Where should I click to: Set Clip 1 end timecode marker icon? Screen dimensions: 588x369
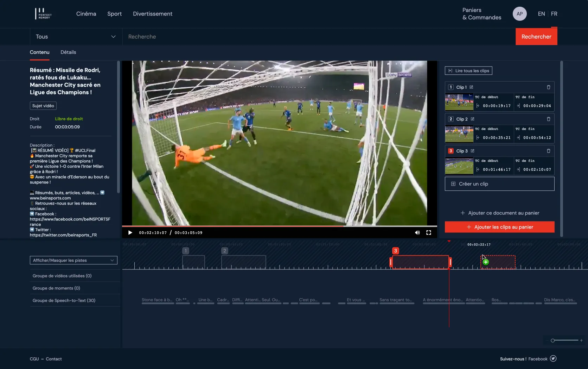518,106
